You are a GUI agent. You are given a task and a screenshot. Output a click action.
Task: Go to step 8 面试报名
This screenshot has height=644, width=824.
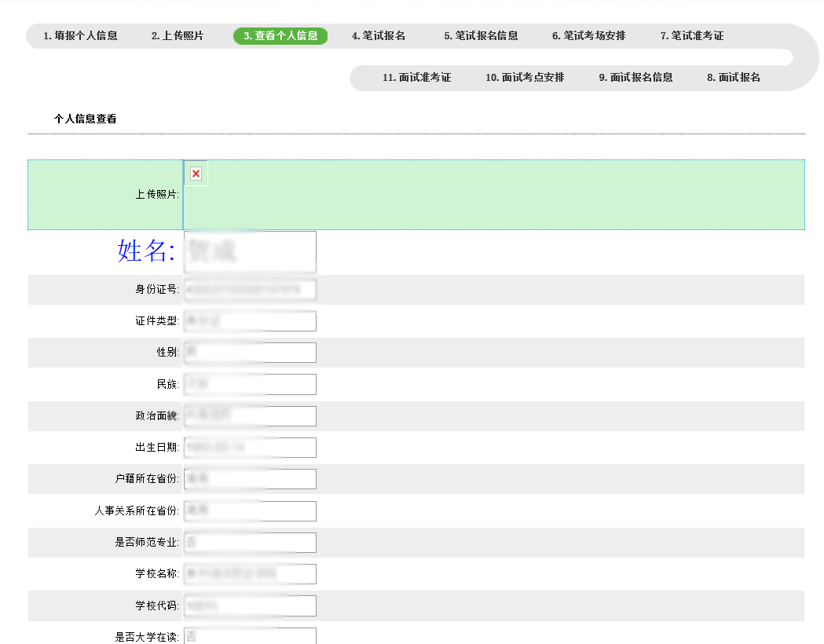(x=734, y=78)
